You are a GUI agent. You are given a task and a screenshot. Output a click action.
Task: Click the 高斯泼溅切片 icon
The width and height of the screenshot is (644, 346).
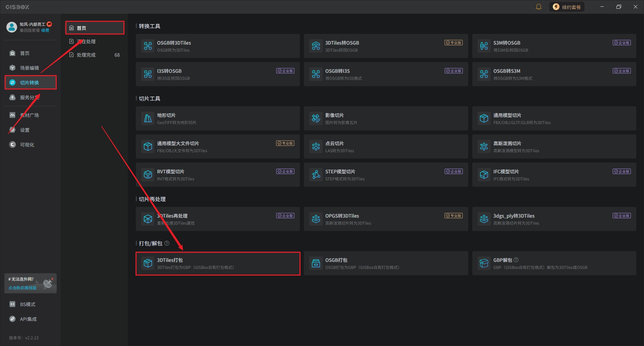click(x=484, y=147)
